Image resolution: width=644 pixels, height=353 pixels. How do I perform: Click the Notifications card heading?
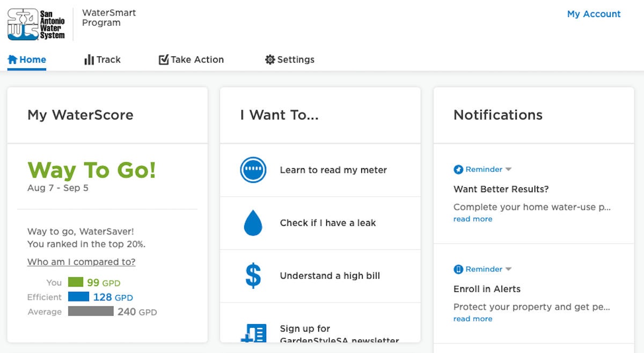point(498,115)
